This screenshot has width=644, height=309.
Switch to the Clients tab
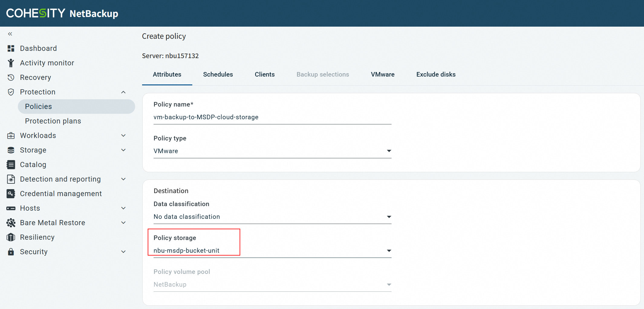pyautogui.click(x=265, y=74)
